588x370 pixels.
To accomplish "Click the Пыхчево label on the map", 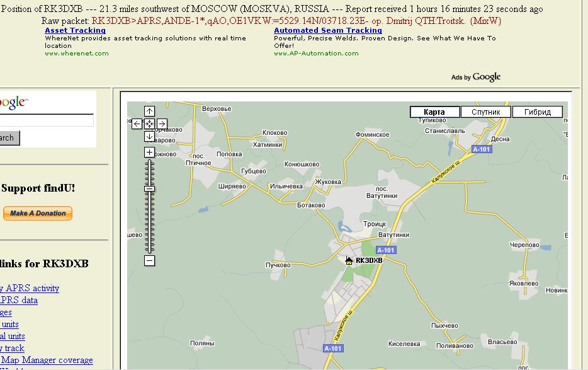I will click(444, 326).
